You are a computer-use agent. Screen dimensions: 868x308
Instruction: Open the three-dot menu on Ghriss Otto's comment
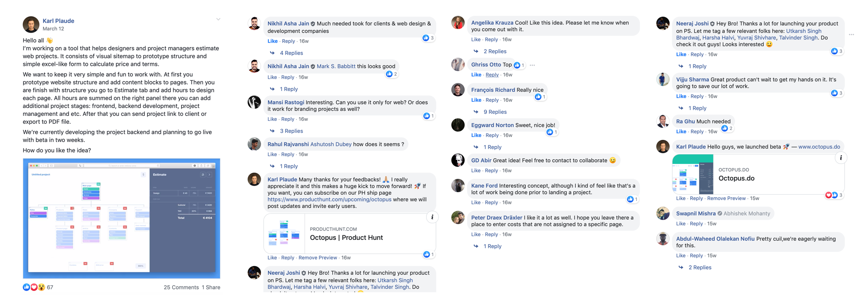coord(533,65)
